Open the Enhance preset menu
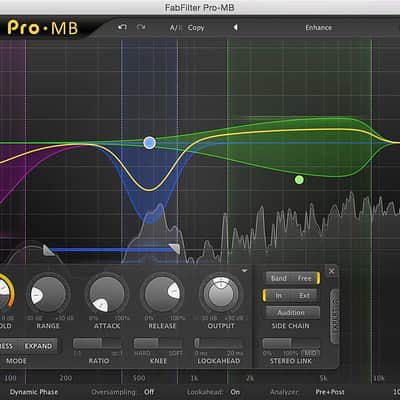The image size is (400, 400). [318, 28]
